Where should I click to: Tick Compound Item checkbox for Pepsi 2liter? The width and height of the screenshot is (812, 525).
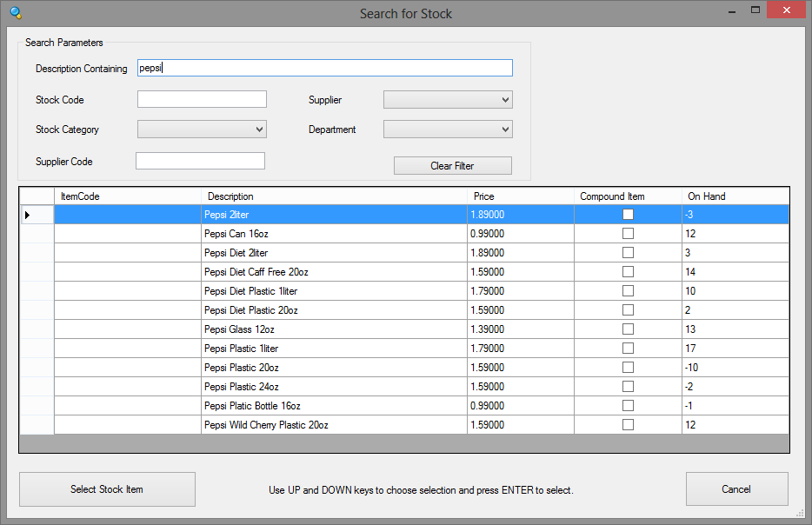point(628,215)
